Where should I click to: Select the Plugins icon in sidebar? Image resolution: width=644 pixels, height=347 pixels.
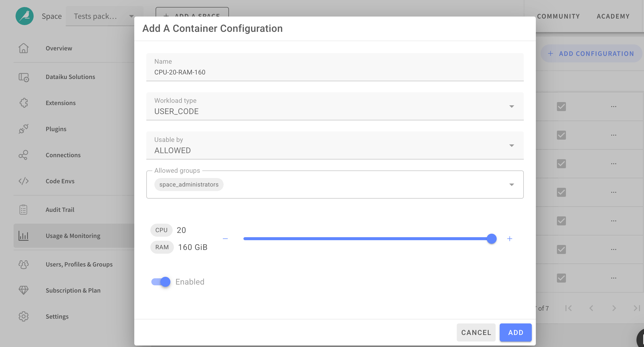click(23, 129)
